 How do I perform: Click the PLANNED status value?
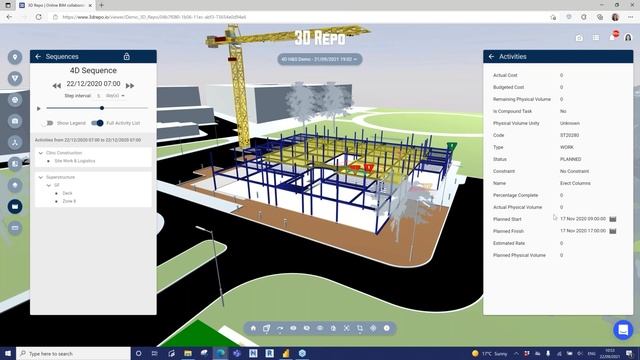click(x=570, y=159)
